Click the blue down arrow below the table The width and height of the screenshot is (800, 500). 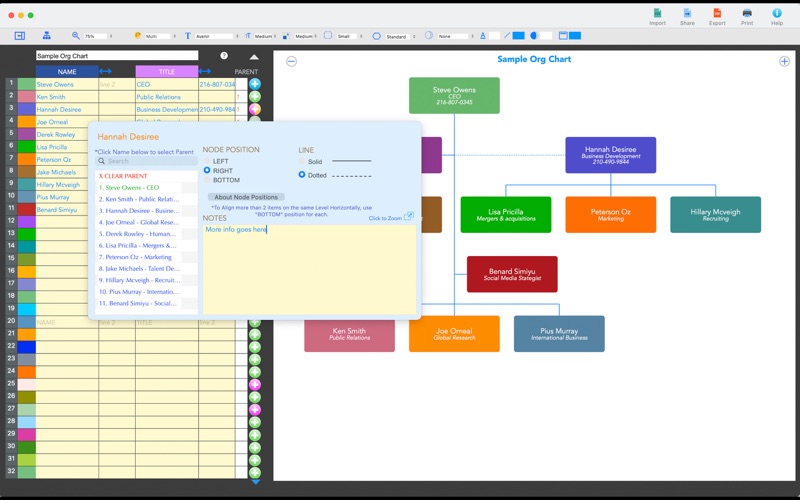(x=255, y=482)
